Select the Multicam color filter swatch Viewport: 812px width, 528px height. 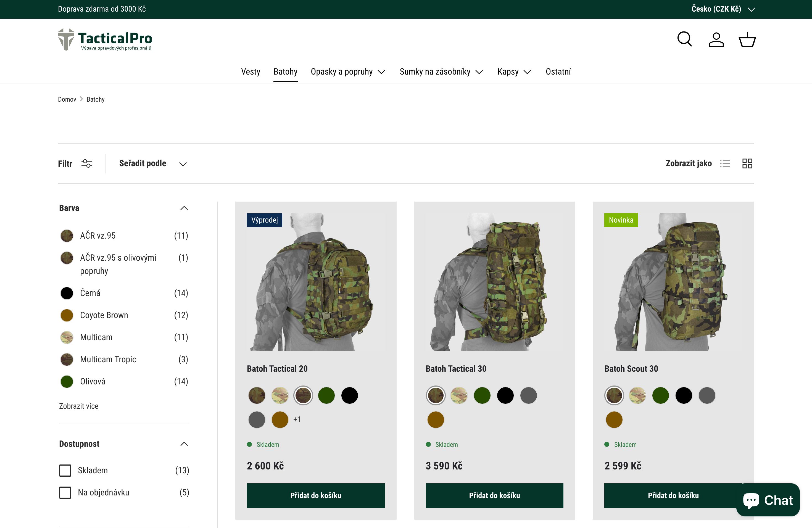[67, 337]
